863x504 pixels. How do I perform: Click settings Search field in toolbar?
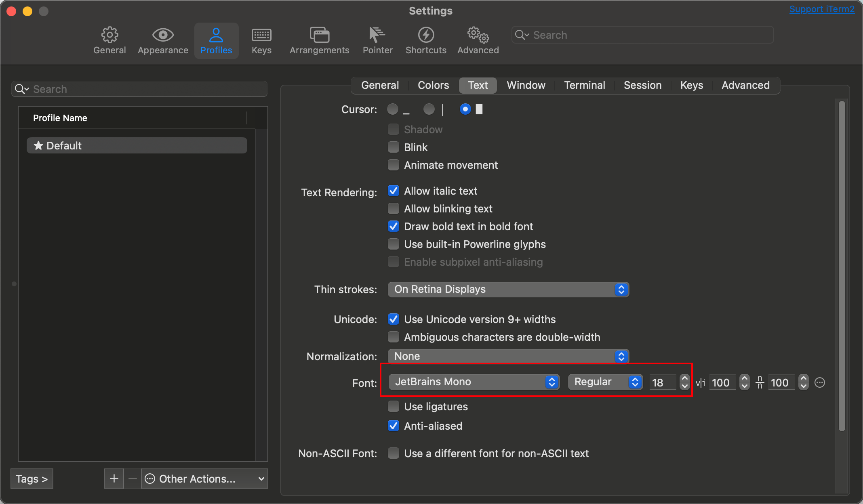pos(642,35)
